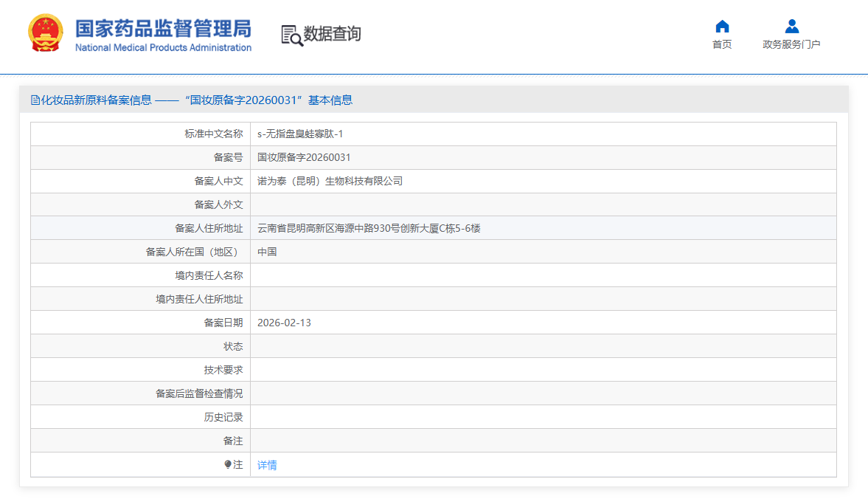Click the bulb icon beside 注

pyautogui.click(x=228, y=464)
